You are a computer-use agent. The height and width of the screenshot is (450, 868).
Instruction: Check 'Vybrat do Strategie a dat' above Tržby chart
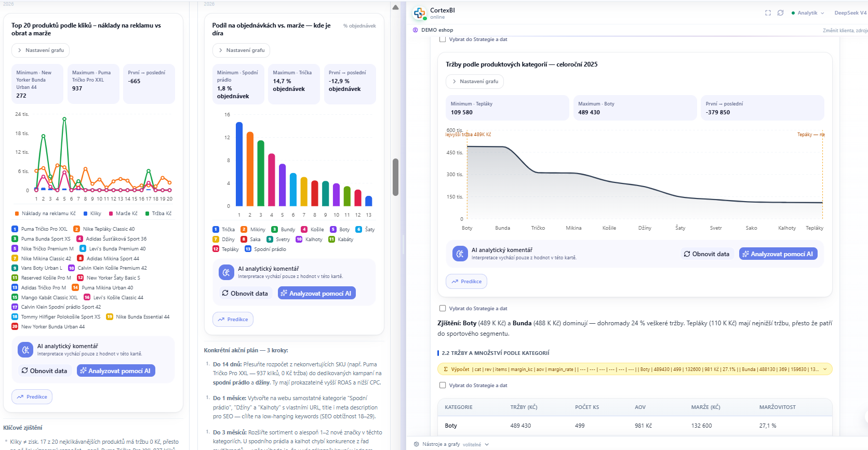pyautogui.click(x=443, y=39)
